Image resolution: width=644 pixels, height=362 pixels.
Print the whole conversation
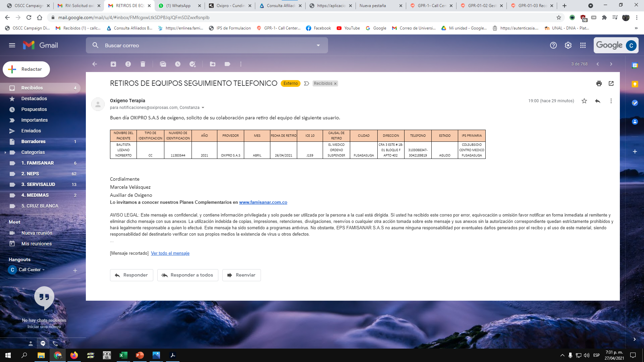[x=599, y=83]
